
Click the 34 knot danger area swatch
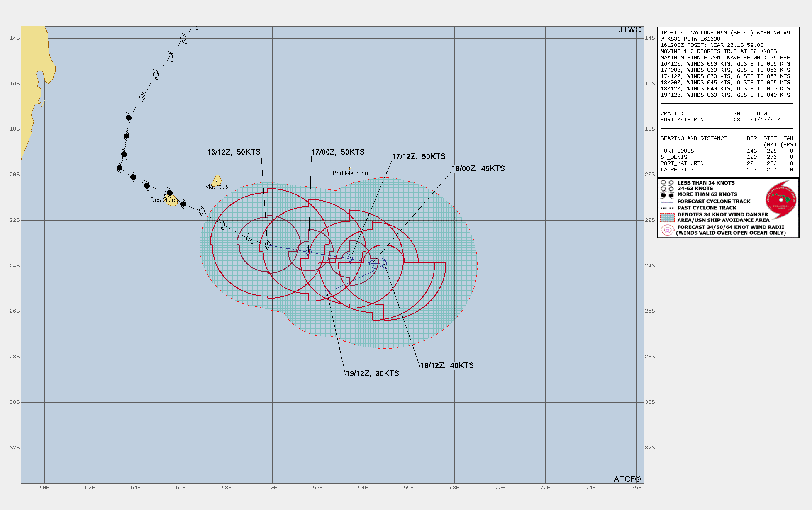tap(667, 217)
